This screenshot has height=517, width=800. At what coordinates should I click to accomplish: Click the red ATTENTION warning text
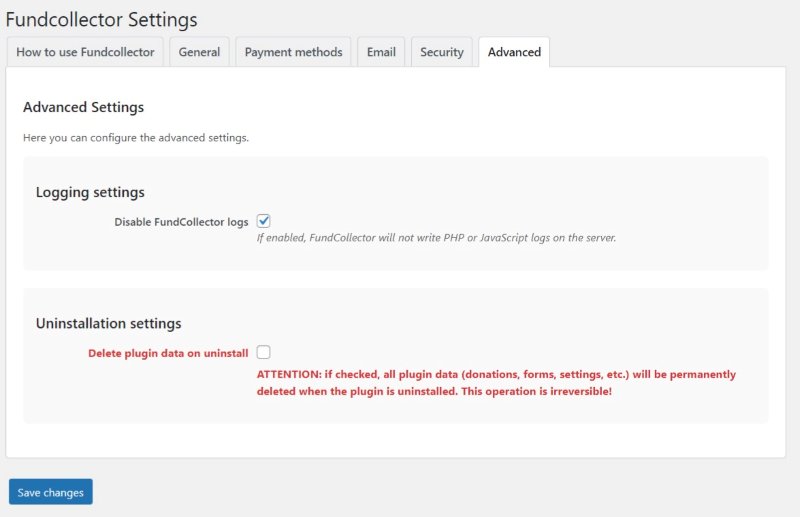pos(496,383)
